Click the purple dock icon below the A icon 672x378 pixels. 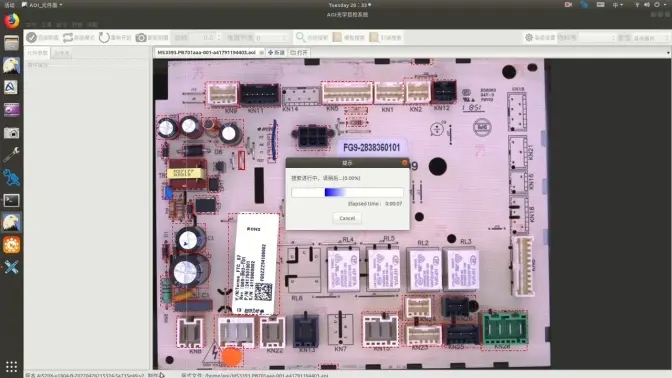[x=12, y=110]
